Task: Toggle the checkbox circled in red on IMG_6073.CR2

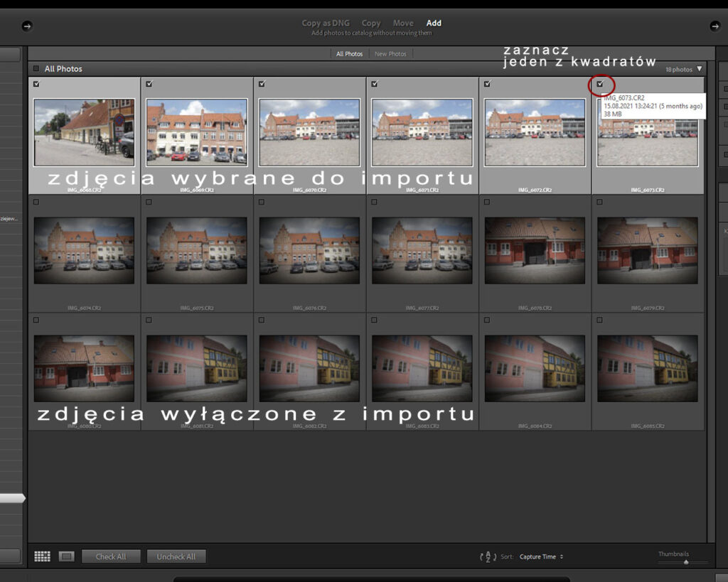Action: pos(600,84)
